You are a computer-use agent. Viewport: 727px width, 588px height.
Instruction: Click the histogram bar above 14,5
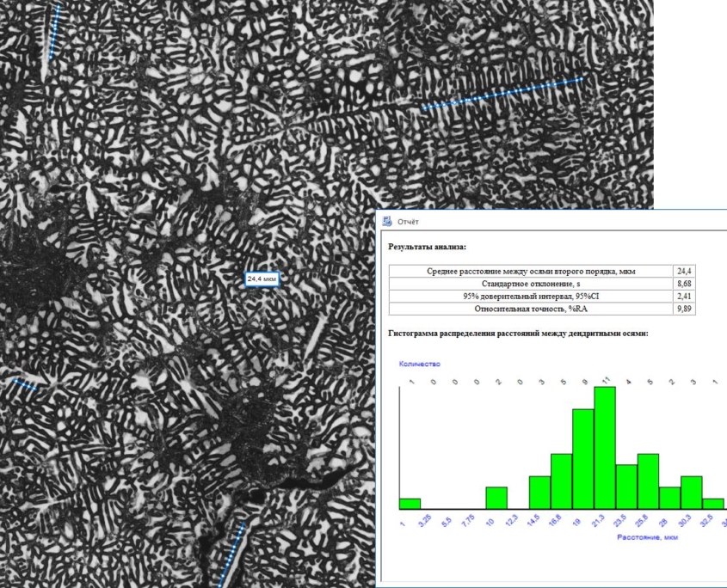coord(539,493)
